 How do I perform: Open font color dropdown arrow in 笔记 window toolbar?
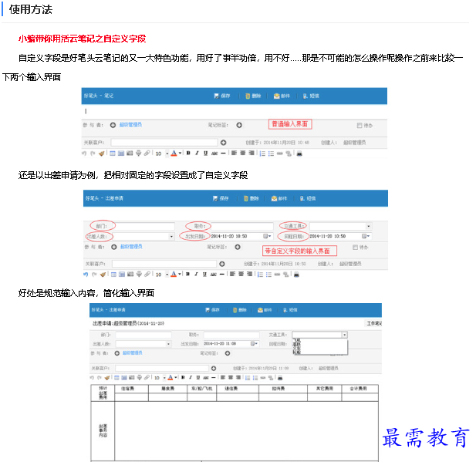(180, 153)
